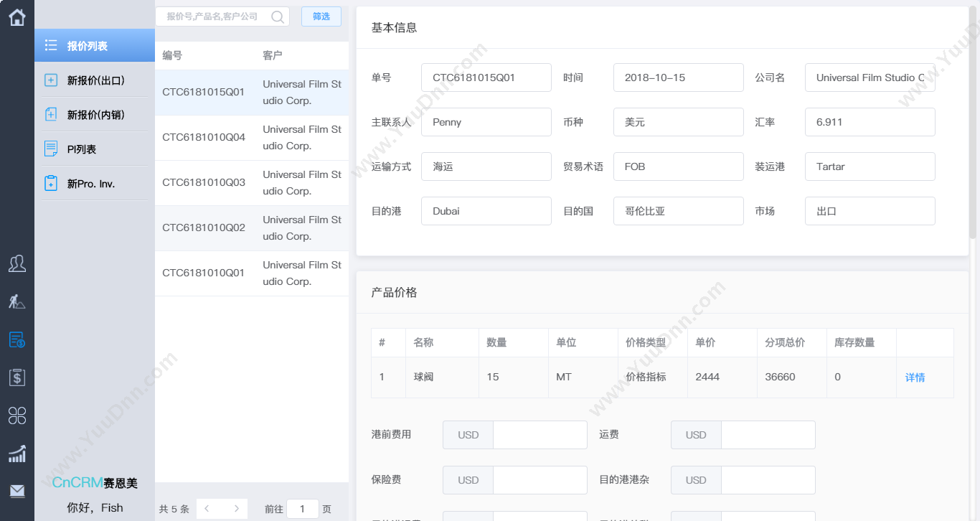Select quote row CTC6181010Q02

(252, 228)
